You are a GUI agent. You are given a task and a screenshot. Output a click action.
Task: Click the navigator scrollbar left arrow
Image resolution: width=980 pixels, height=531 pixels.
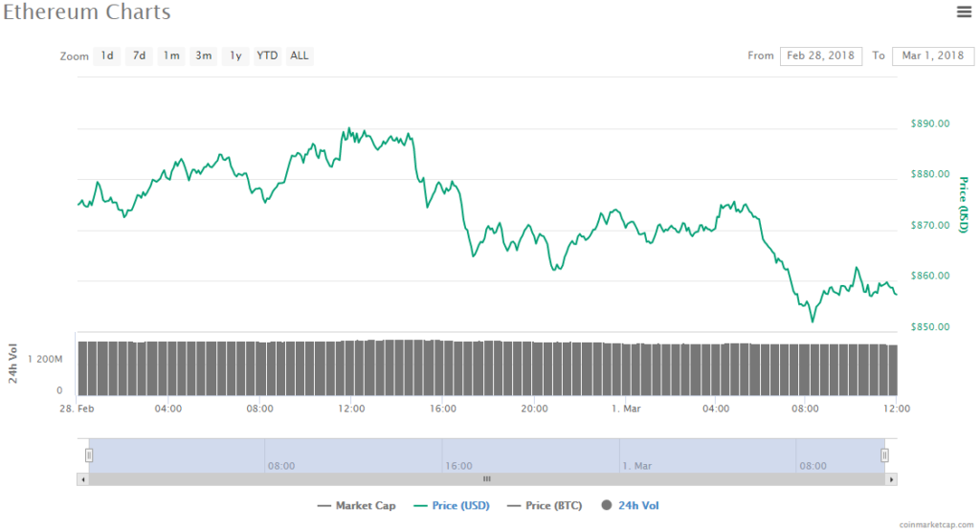click(83, 479)
